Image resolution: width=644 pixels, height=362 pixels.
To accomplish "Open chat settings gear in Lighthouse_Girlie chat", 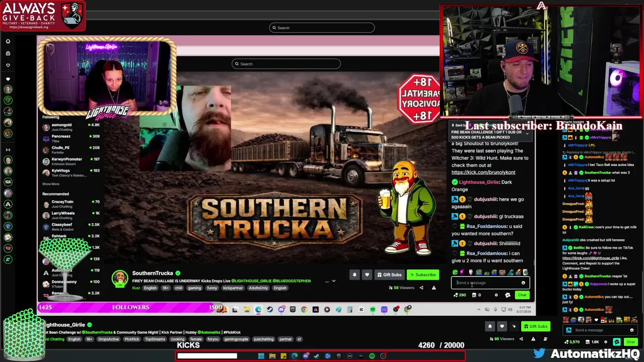I will pyautogui.click(x=606, y=342).
